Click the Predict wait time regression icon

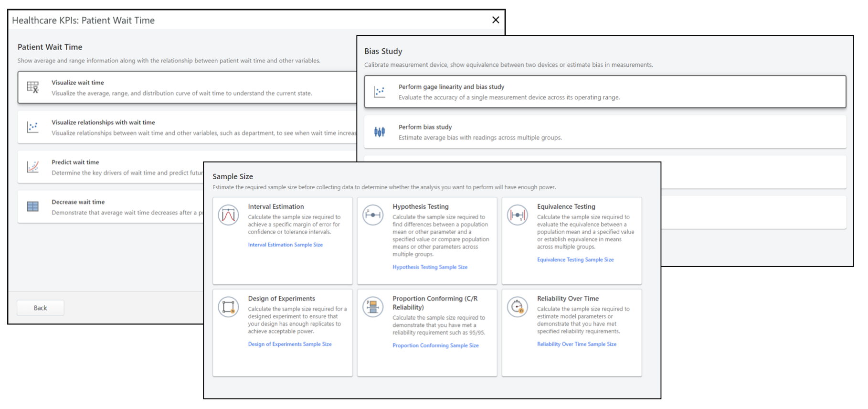click(32, 167)
